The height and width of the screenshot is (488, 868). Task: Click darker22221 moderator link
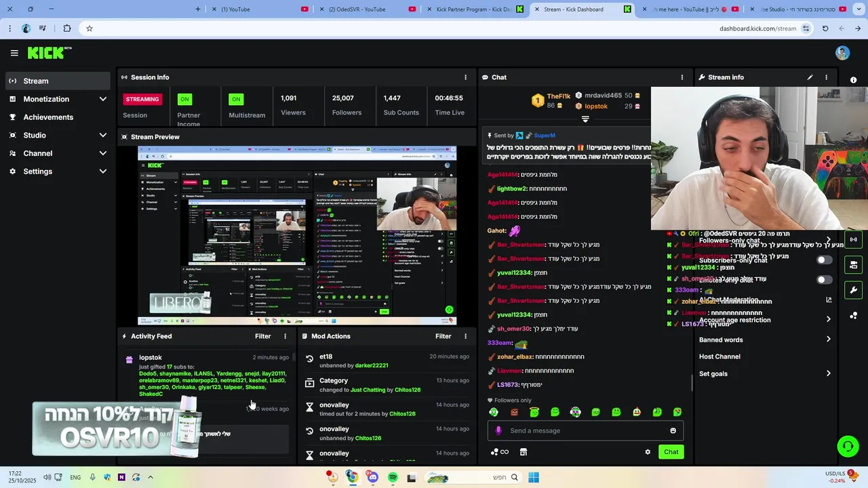pos(372,365)
